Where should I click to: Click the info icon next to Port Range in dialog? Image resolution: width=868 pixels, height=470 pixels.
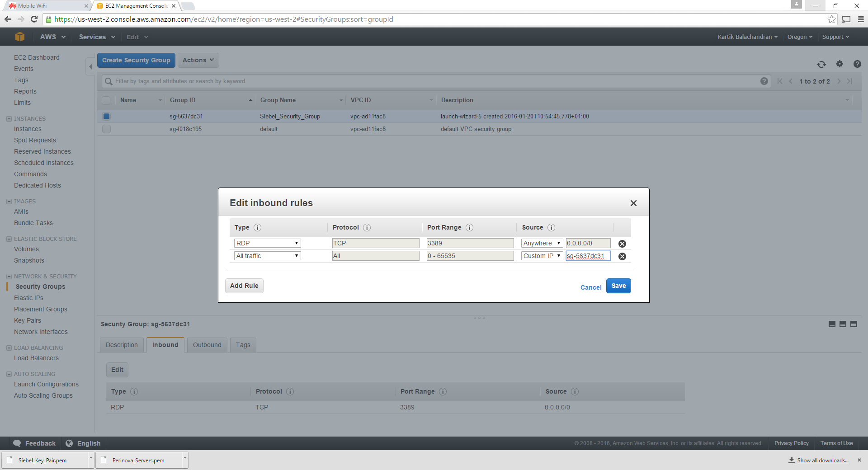[x=470, y=228]
